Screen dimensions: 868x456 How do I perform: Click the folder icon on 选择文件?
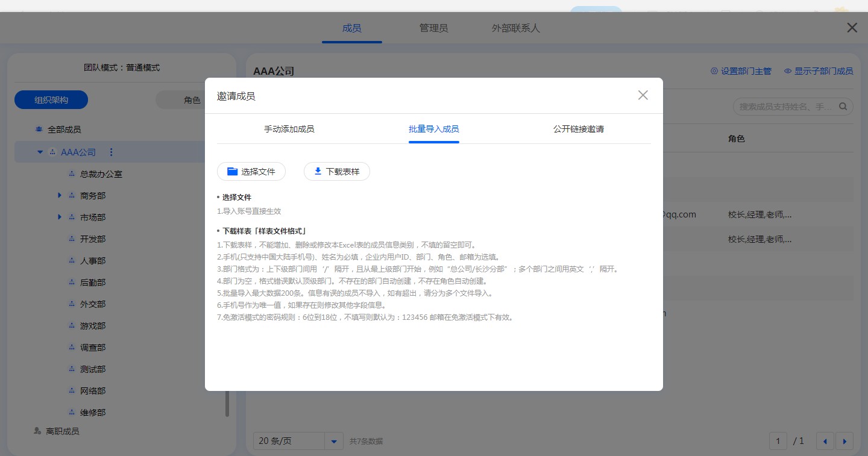click(232, 172)
